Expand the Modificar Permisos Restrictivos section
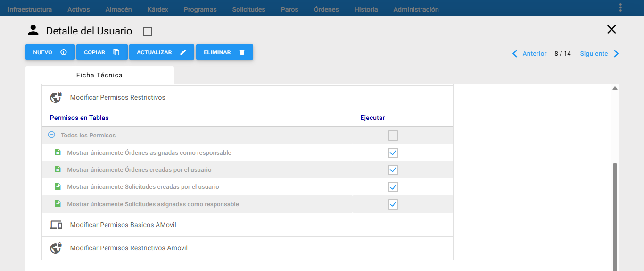This screenshot has height=271, width=644. click(248, 97)
